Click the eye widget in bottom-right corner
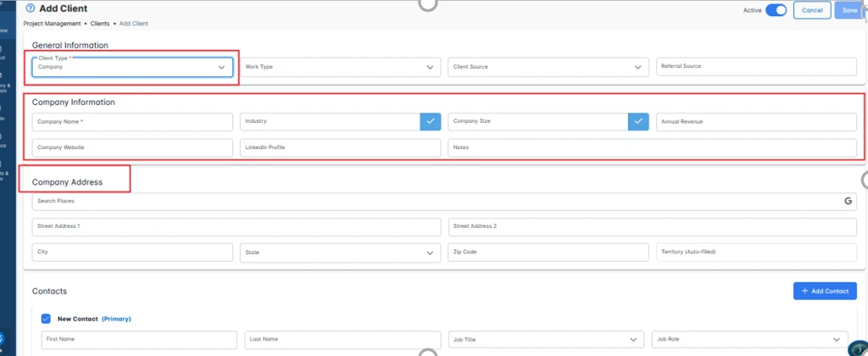The height and width of the screenshot is (356, 868). (857, 348)
